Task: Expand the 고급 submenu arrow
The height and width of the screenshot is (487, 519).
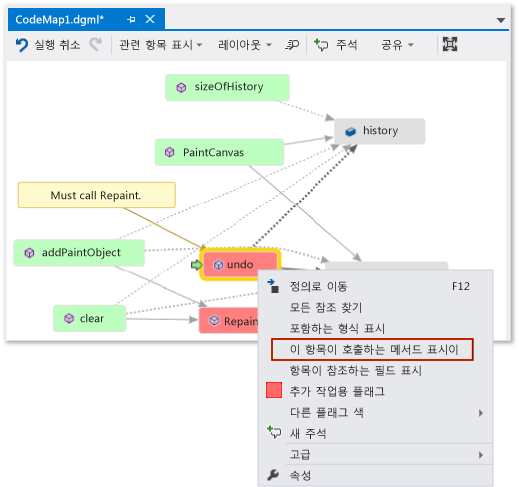Action: point(480,455)
